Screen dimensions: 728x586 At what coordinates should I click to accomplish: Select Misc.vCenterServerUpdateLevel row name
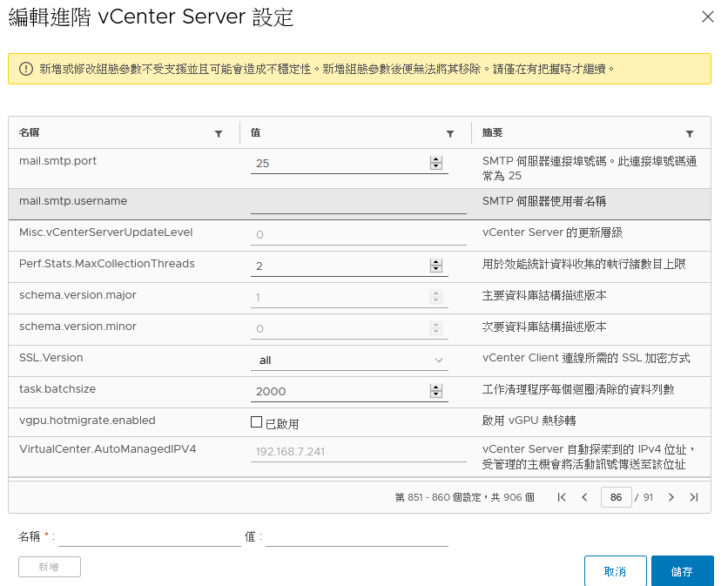[106, 232]
